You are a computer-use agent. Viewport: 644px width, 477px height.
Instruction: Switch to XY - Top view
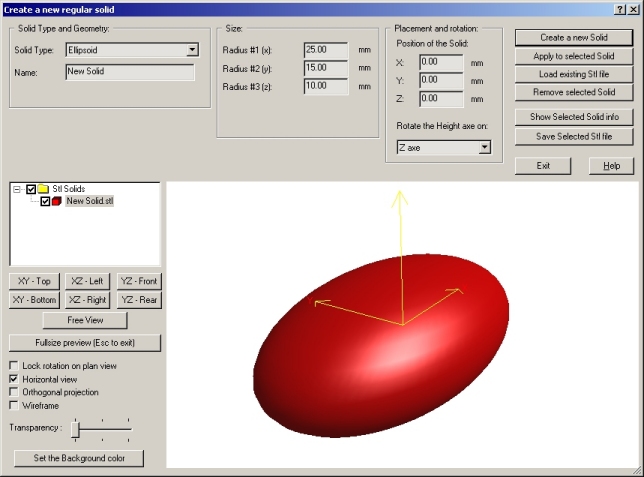pos(34,281)
